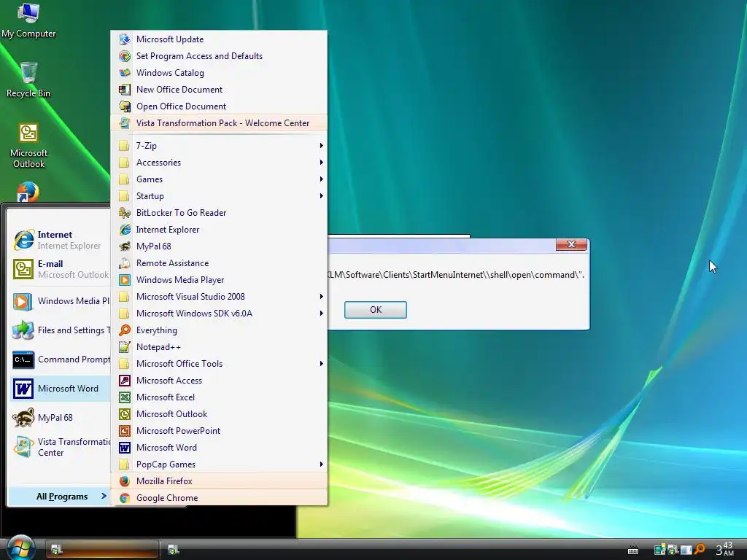Click the Everything magnifier tray icon
This screenshot has width=747, height=560.
point(700,550)
